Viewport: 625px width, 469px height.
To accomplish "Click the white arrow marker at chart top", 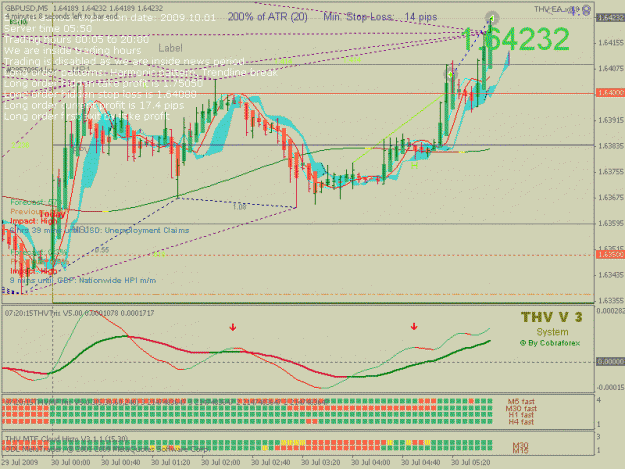I will tap(492, 18).
